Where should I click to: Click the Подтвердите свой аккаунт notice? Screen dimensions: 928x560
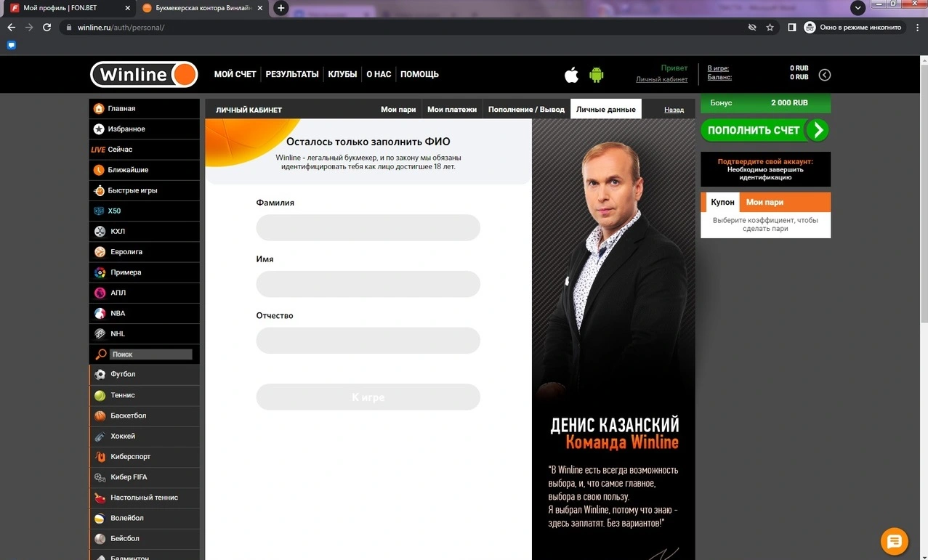coord(765,169)
